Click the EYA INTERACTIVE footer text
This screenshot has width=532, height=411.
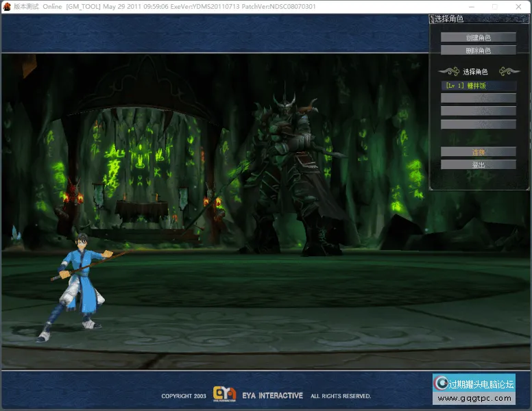pos(272,396)
